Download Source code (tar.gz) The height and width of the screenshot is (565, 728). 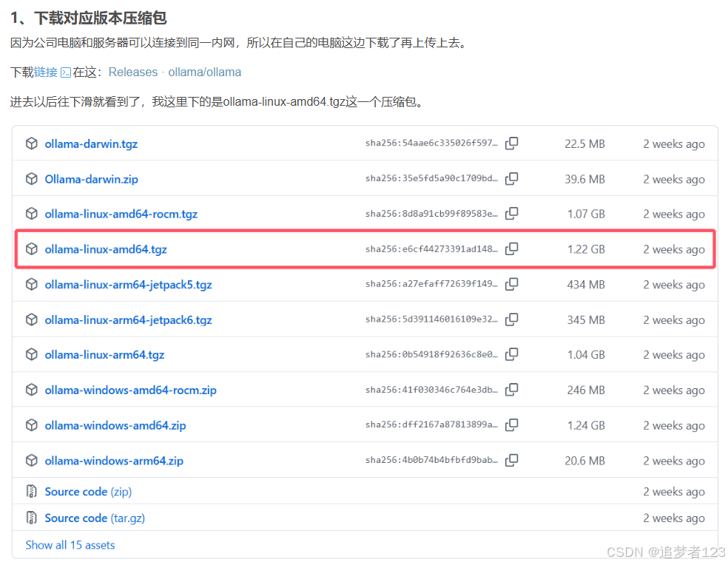95,518
